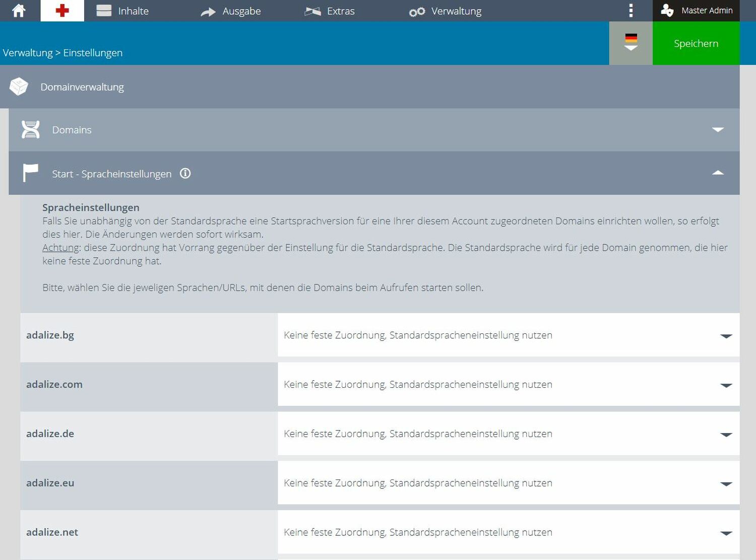Follow the Verwaltung breadcrumb link
Viewport: 756px width, 560px height.
tap(28, 53)
